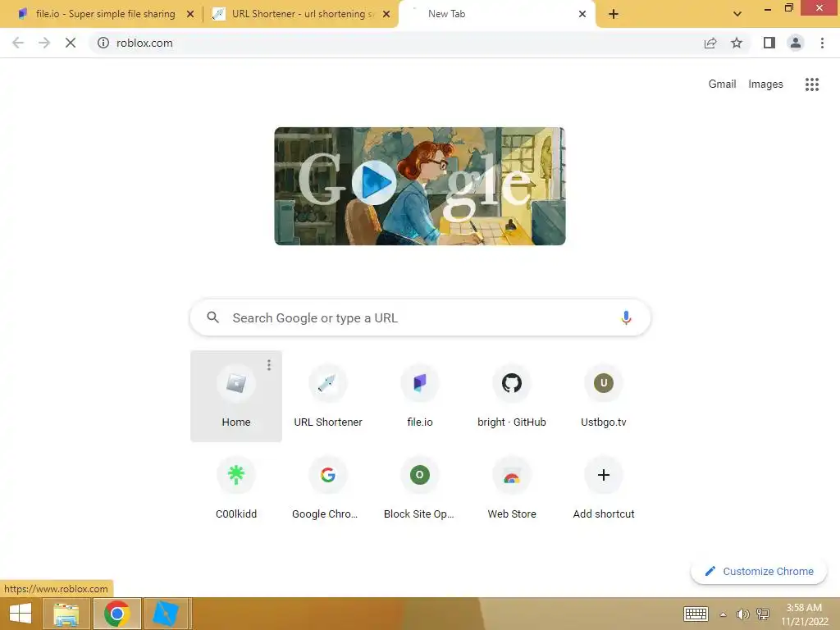This screenshot has height=630, width=840.
Task: Open the file.io shortcut tile
Action: [x=420, y=396]
